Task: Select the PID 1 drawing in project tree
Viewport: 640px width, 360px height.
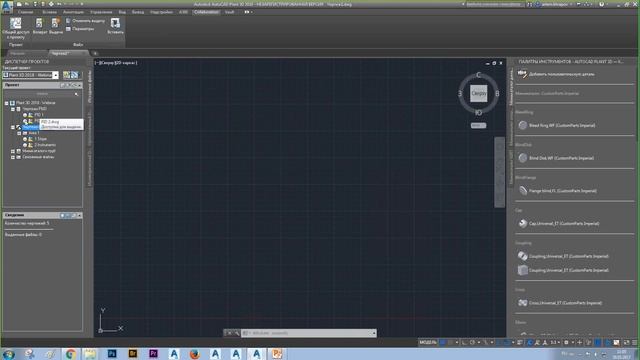Action: click(x=39, y=115)
